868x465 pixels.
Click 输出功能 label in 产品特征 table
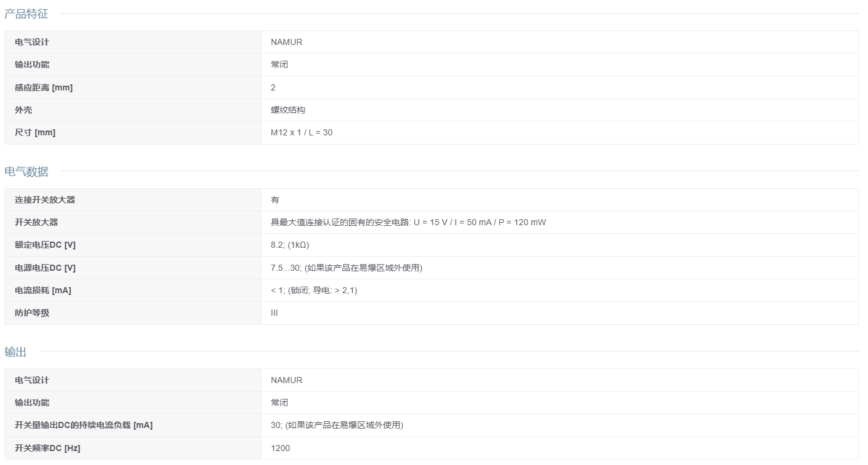32,64
